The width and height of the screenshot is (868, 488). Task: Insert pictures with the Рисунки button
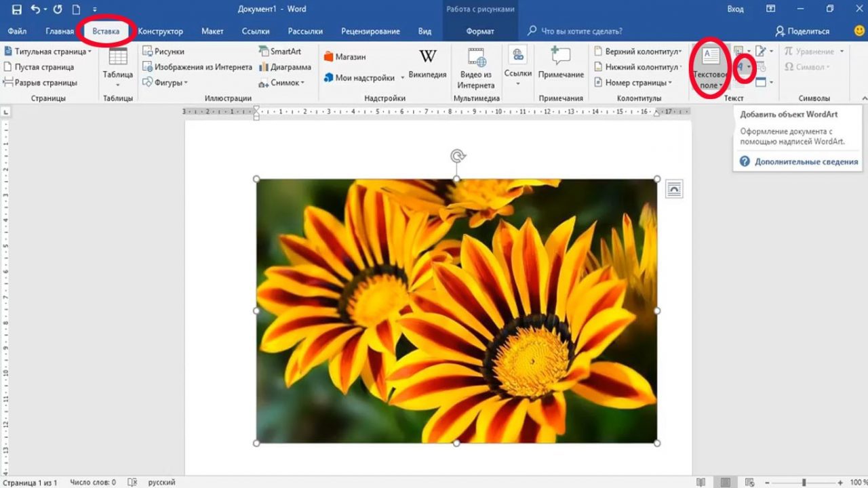coord(163,52)
